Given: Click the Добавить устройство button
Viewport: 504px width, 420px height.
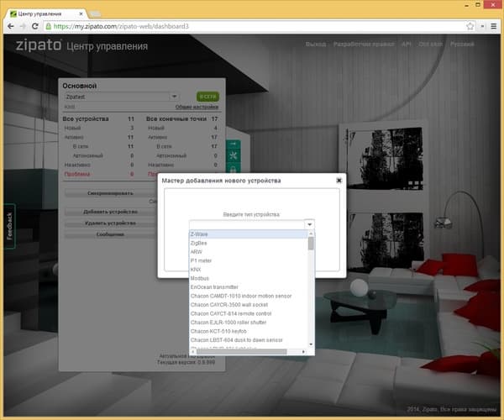Looking at the screenshot, I should (110, 212).
